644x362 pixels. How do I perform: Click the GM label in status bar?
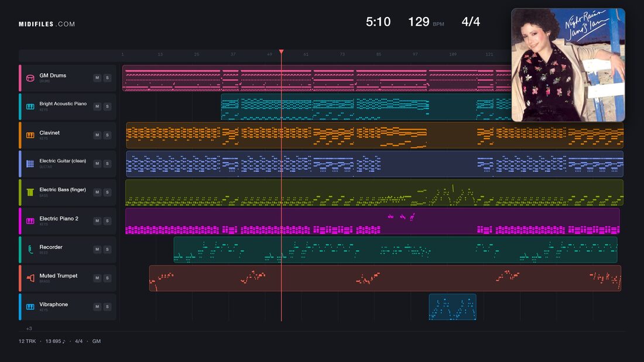tap(97, 341)
